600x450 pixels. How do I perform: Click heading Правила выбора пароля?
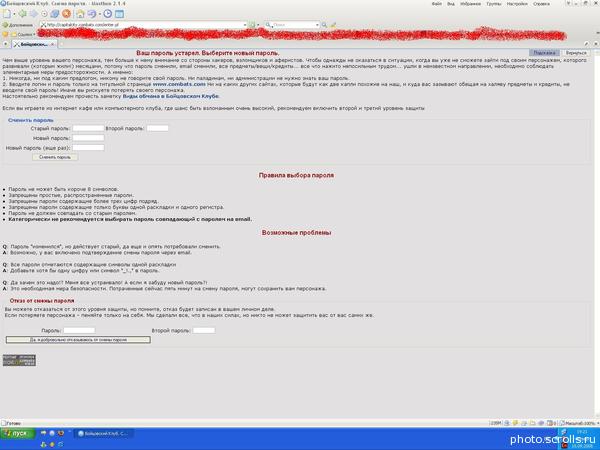click(x=296, y=175)
